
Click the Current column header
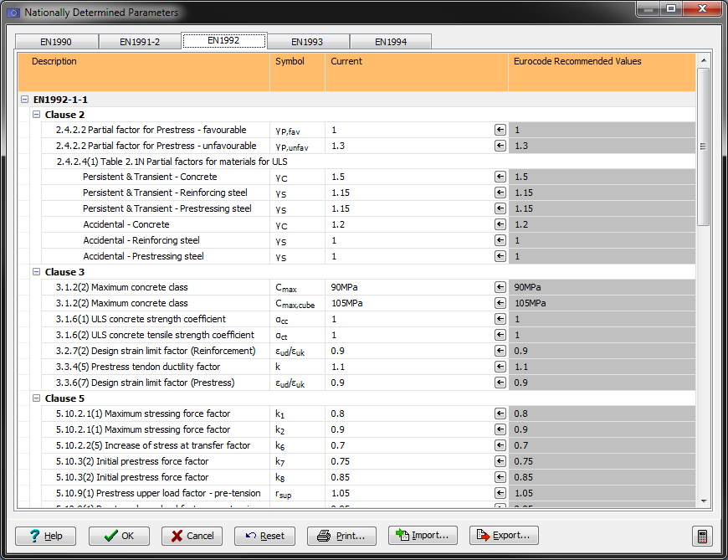click(x=417, y=72)
